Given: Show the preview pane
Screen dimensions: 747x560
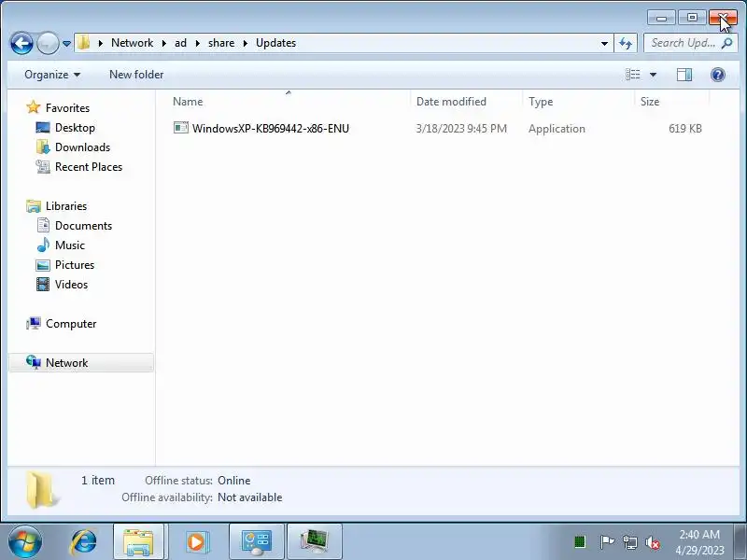Looking at the screenshot, I should click(684, 75).
